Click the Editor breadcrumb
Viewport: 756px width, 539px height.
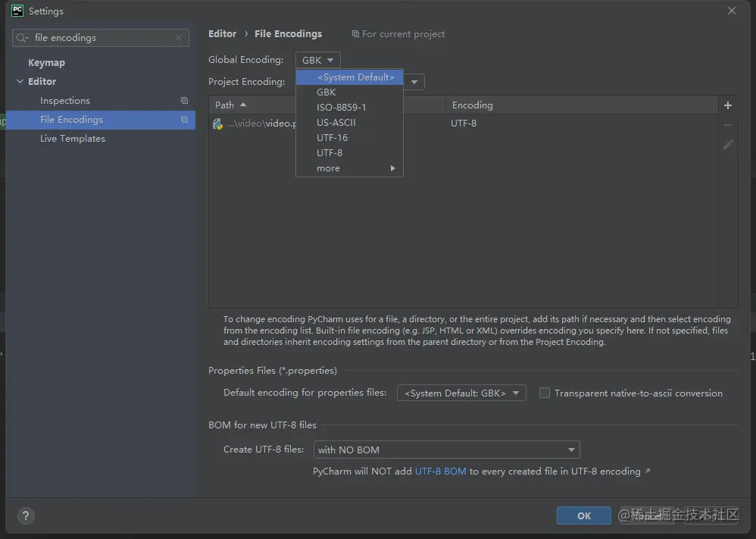[222, 34]
